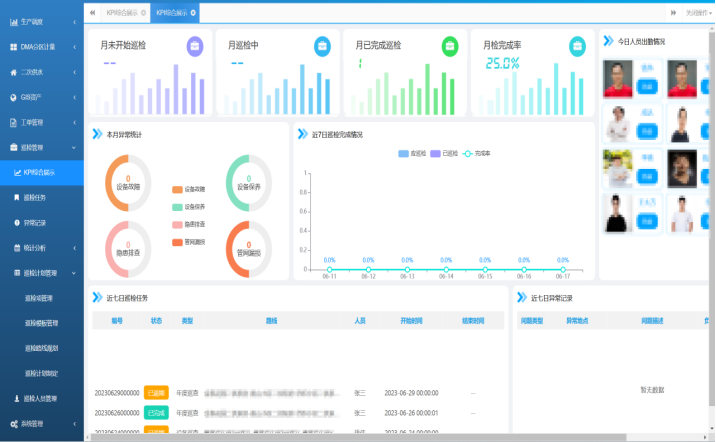Click the orange 已延期 status badge in first row
The width and height of the screenshot is (716, 442).
point(156,393)
